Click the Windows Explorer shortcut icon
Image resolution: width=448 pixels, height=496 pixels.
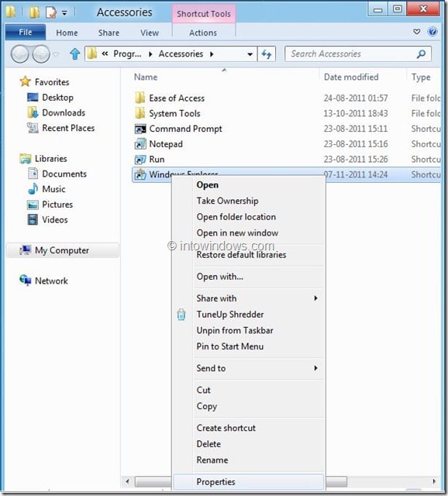(140, 174)
